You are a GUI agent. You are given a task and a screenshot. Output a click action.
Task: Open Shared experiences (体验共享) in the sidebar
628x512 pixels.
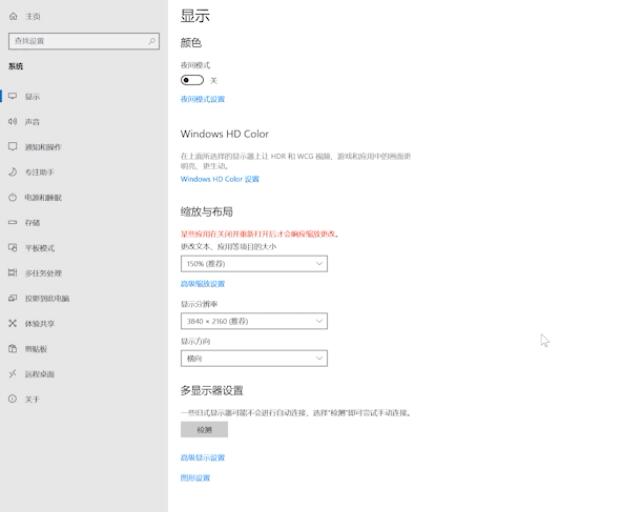tap(40, 323)
